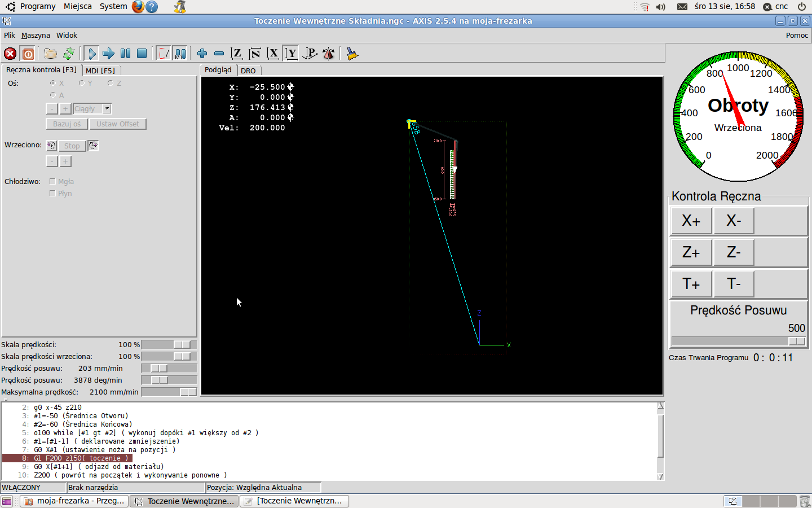Click the Bazuj oś button

click(x=67, y=124)
